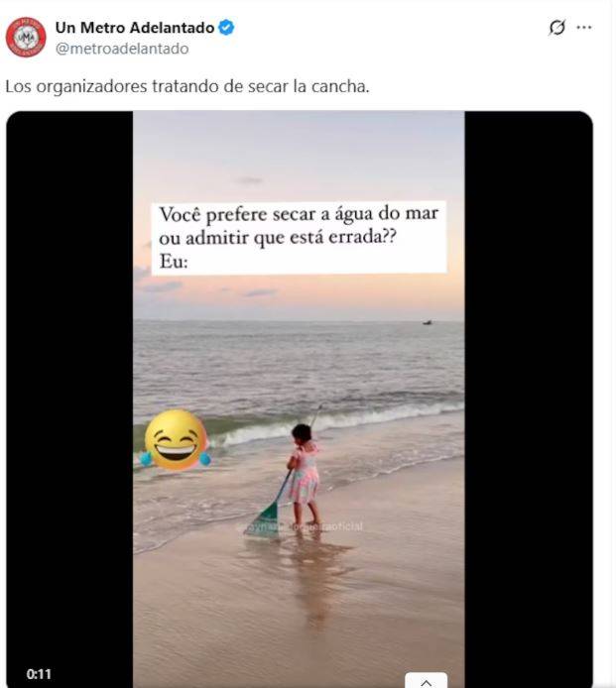Image resolution: width=616 pixels, height=688 pixels.
Task: Click the boat on the horizon
Action: [428, 322]
